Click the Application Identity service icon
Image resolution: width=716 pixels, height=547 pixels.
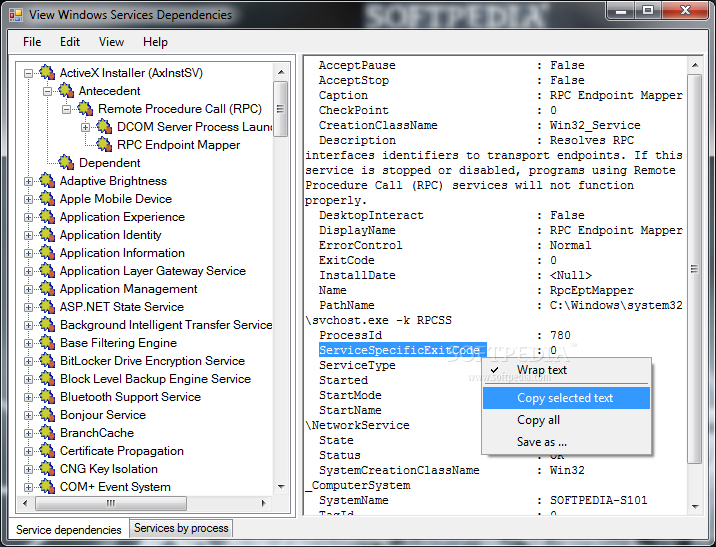point(47,235)
